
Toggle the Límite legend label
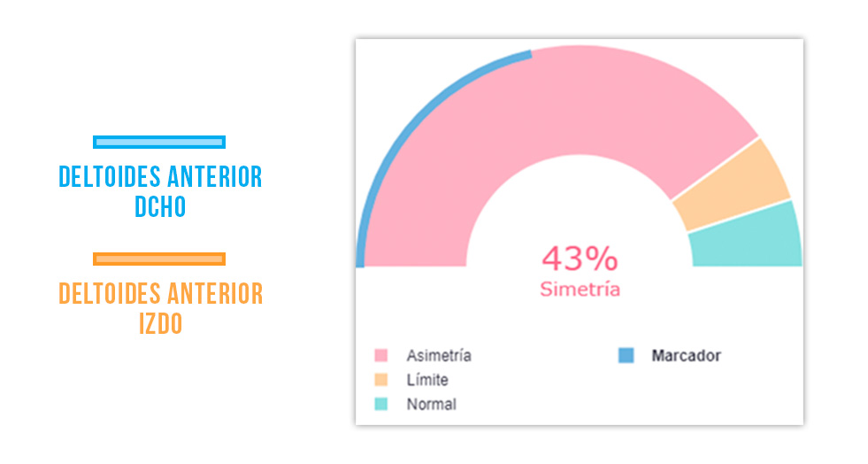(x=427, y=380)
